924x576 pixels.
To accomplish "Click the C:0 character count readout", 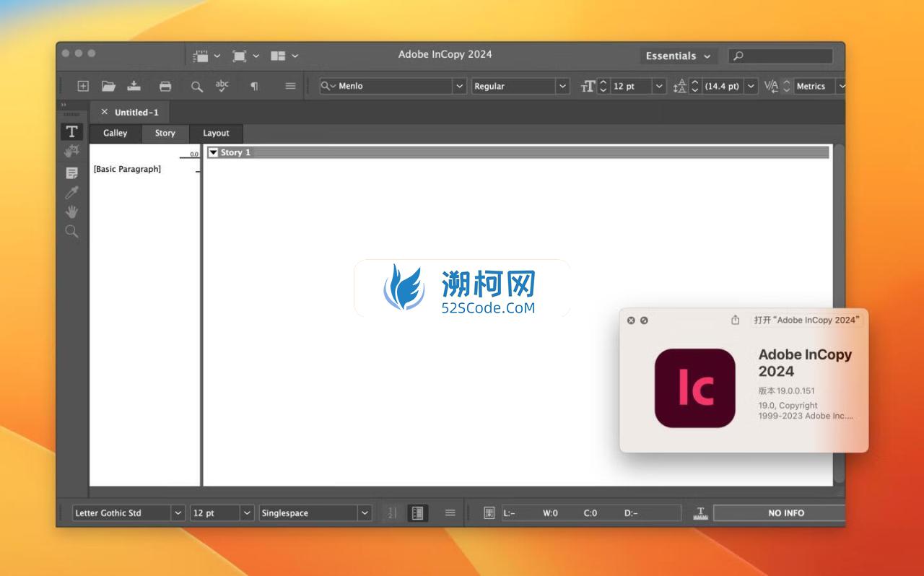I will tap(590, 513).
